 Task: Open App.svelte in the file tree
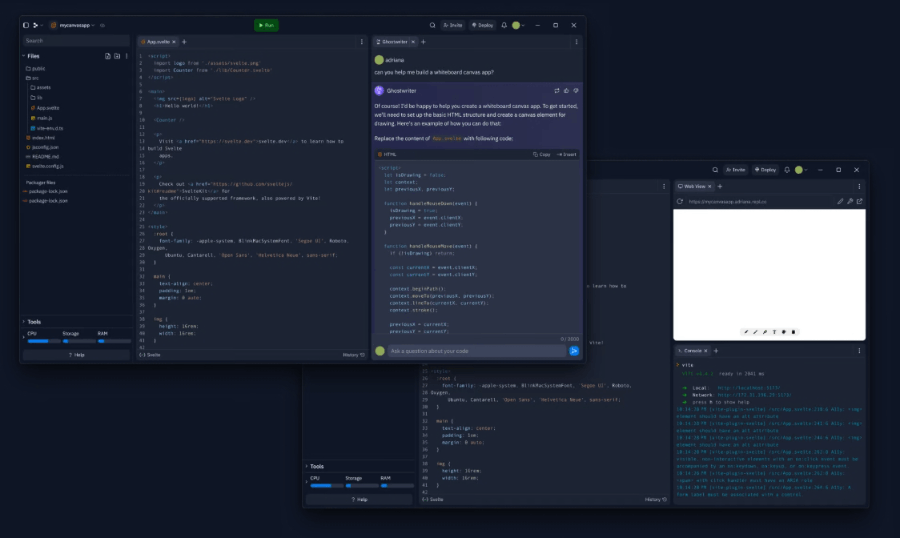click(45, 108)
